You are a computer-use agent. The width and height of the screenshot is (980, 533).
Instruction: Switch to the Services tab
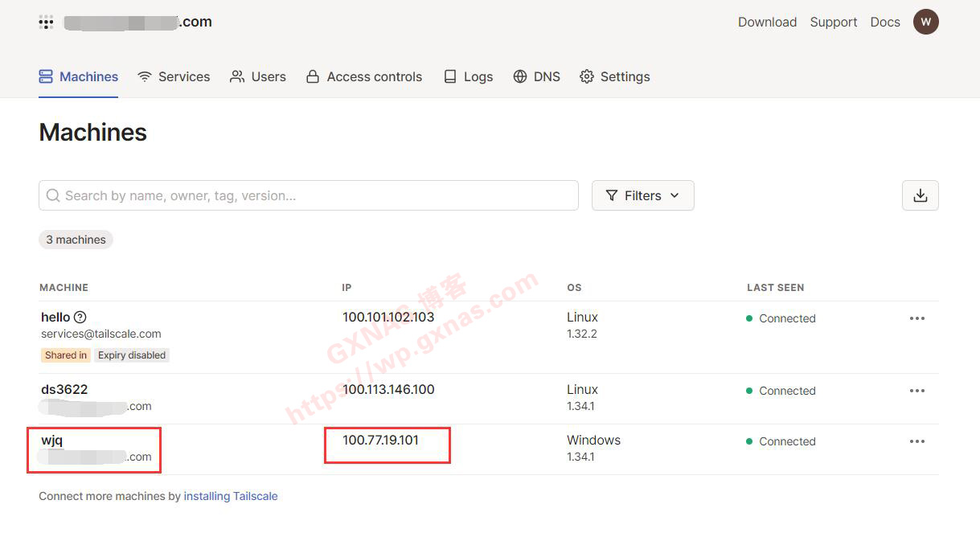(x=174, y=76)
